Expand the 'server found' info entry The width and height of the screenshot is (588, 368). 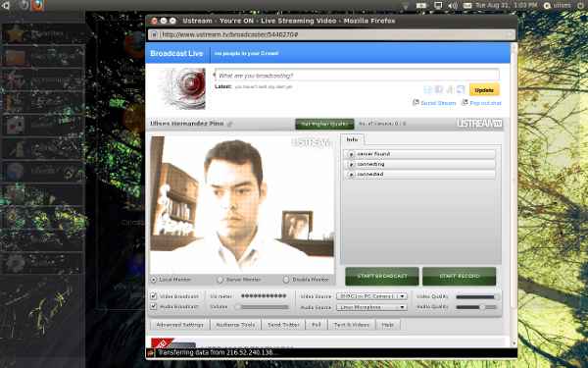(419, 154)
